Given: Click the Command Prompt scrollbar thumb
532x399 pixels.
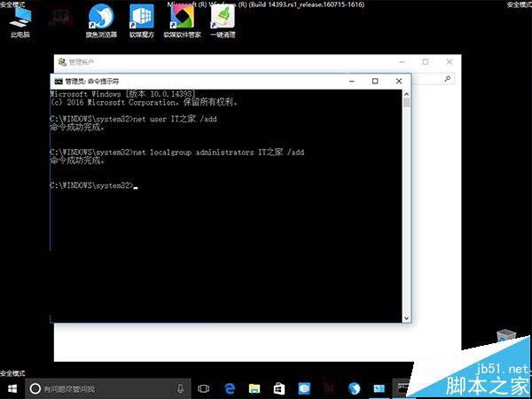Looking at the screenshot, I should 406,103.
